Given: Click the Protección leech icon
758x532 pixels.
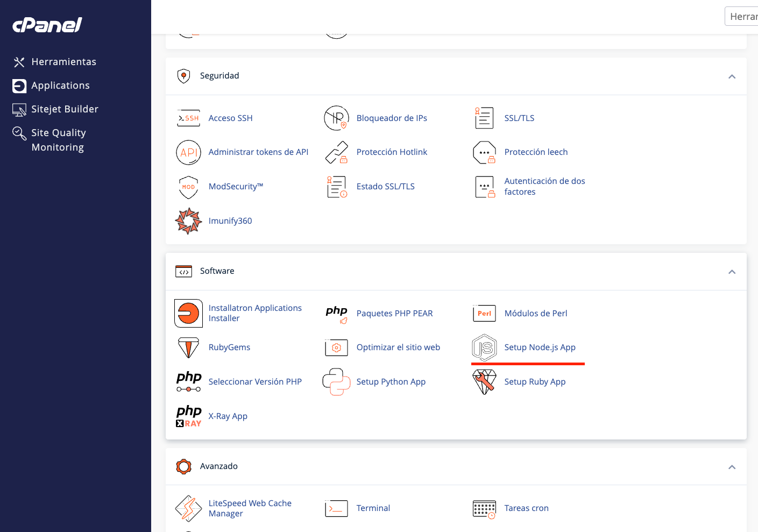Looking at the screenshot, I should tap(484, 152).
